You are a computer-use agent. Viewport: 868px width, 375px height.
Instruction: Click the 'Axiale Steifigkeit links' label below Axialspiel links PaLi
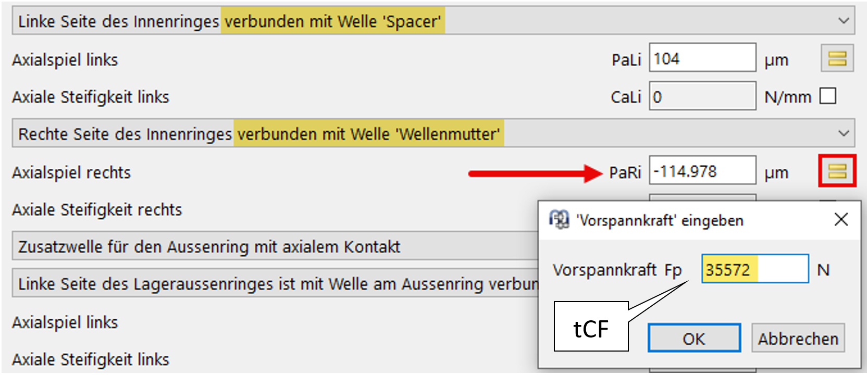[x=91, y=97]
